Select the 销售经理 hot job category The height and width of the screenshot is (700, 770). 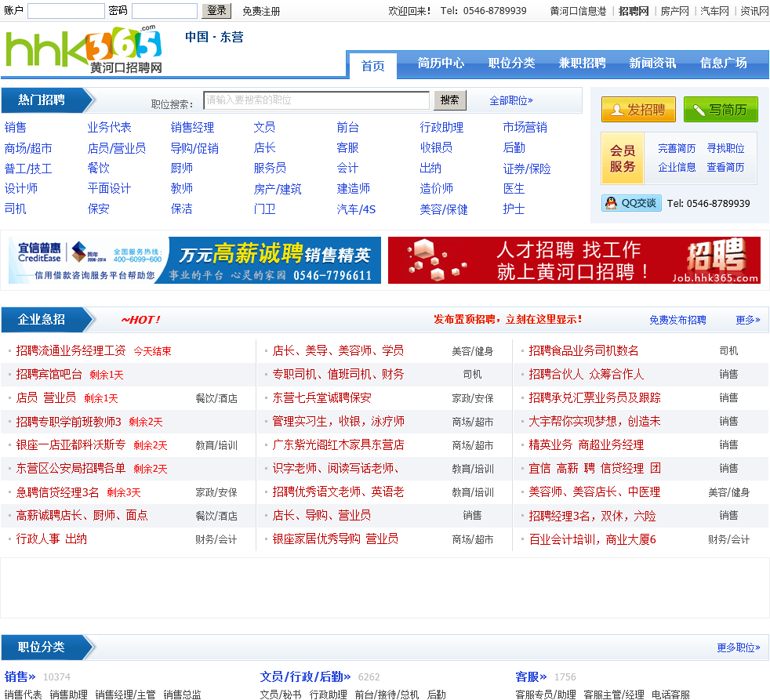(x=192, y=128)
